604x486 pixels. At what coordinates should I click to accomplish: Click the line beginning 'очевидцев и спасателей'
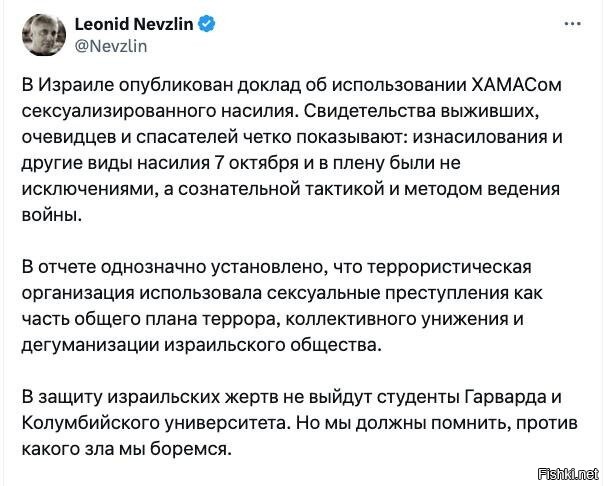pyautogui.click(x=292, y=137)
